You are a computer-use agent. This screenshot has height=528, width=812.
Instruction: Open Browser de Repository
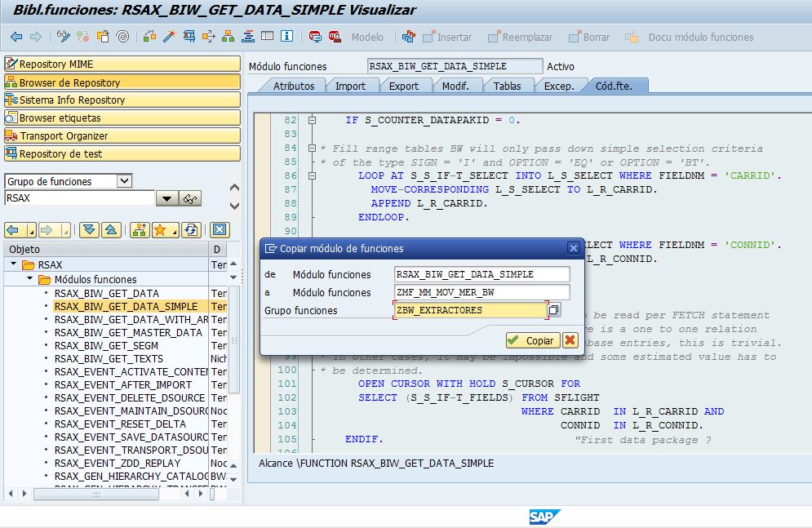[122, 82]
